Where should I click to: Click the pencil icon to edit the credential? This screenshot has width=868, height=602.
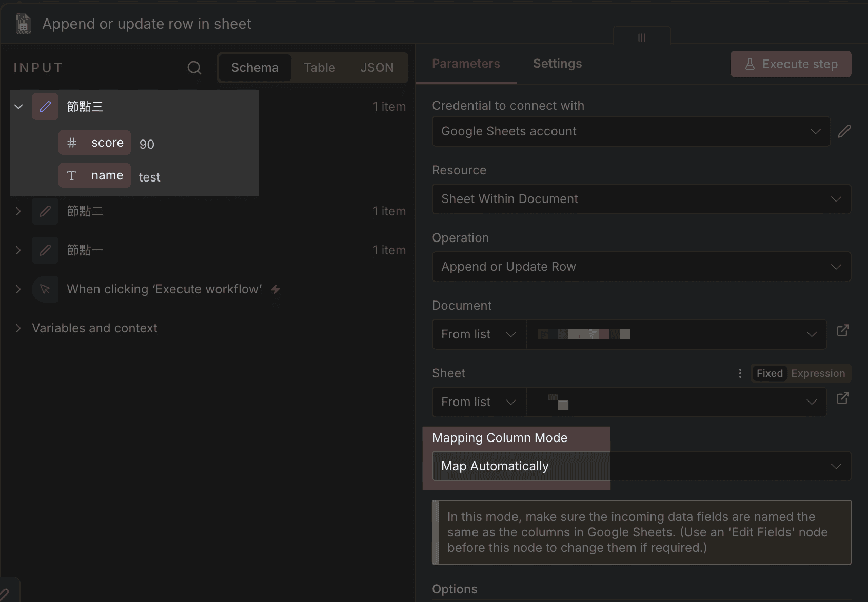[844, 131]
